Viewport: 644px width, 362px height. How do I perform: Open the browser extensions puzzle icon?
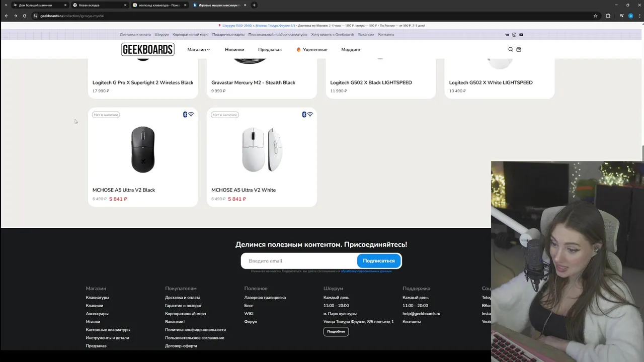coord(608,16)
